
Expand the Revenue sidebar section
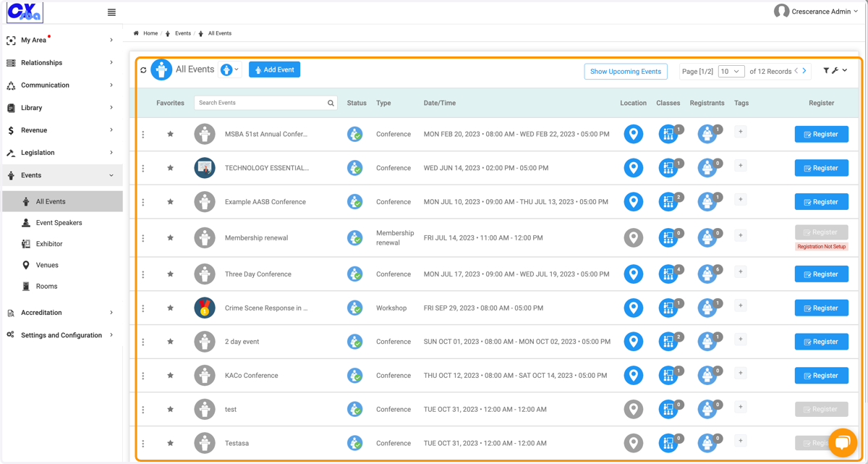pos(61,130)
